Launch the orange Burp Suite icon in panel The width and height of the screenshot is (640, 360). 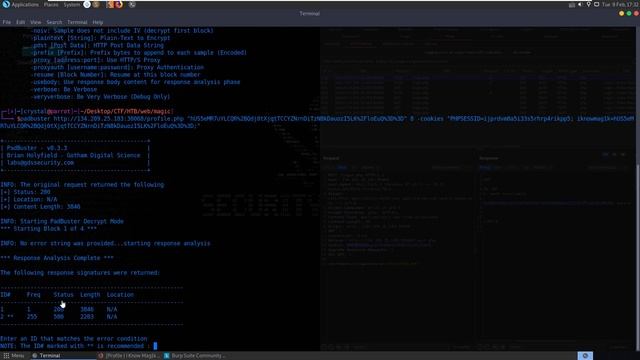tap(110, 4)
